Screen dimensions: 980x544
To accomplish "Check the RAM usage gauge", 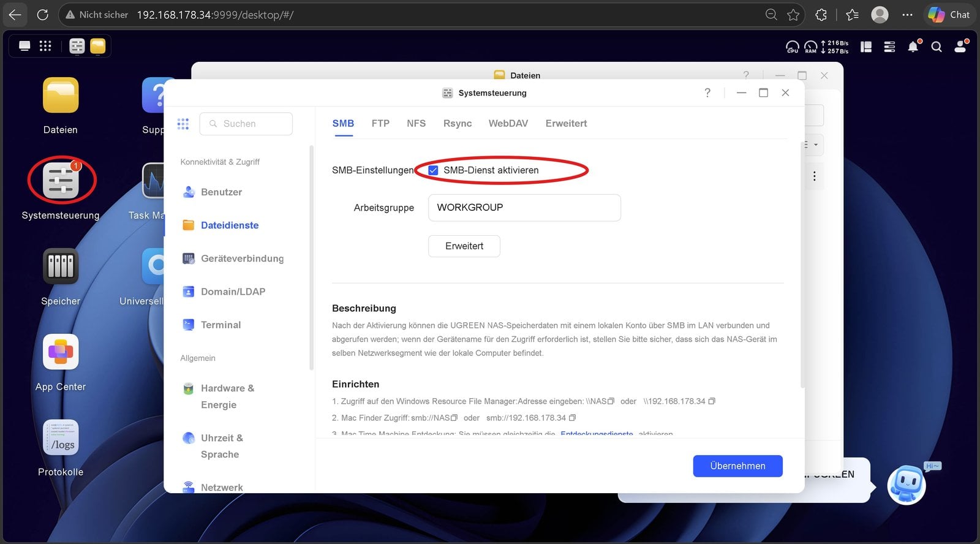I will (811, 47).
